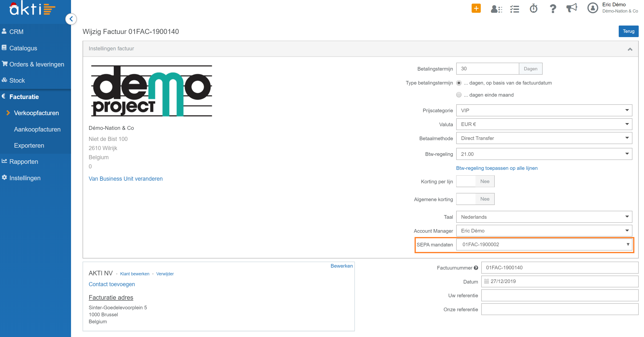
Task: Open the Taal Nederlands dropdown
Action: pos(544,217)
